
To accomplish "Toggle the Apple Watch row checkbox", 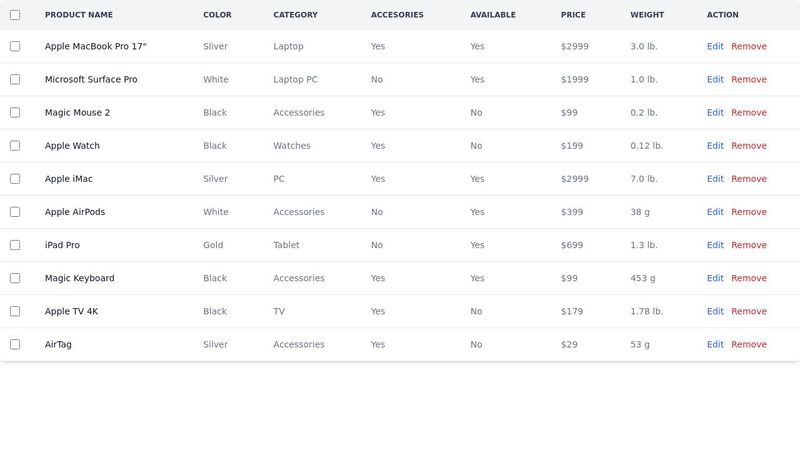I will click(x=15, y=145).
